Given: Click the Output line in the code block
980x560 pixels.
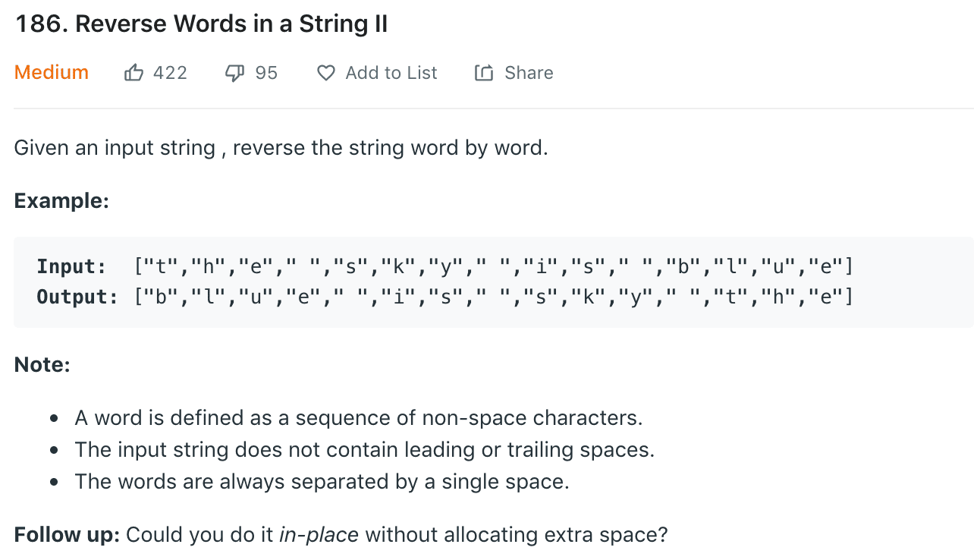Looking at the screenshot, I should (x=444, y=297).
